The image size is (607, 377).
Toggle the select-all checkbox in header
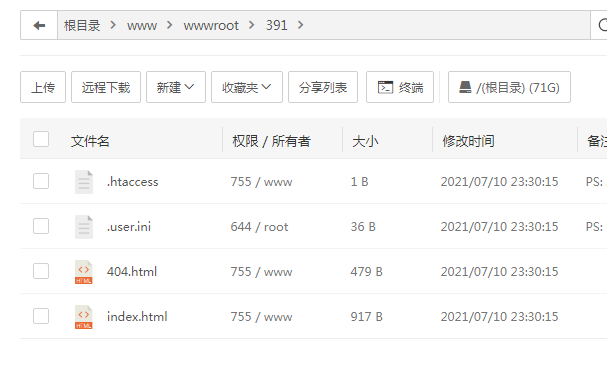point(41,139)
